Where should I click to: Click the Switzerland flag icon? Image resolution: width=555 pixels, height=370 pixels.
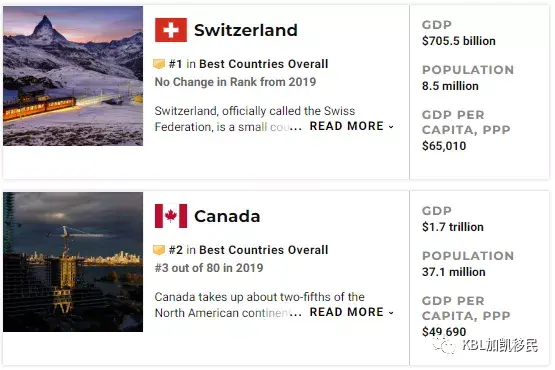[x=171, y=30]
